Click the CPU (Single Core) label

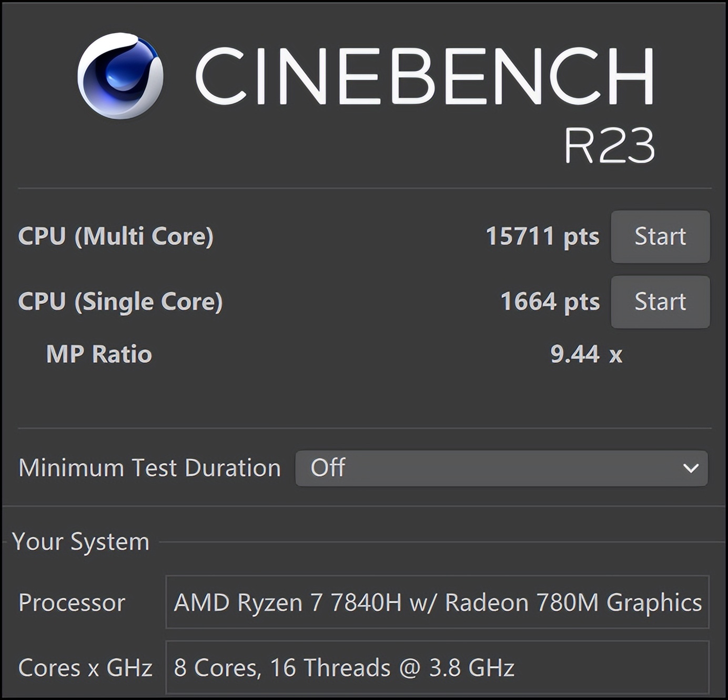click(x=120, y=302)
